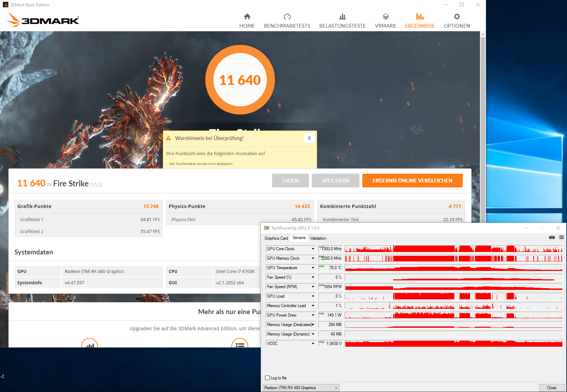Take a GPU-Z screenshot with camera icon
Image resolution: width=567 pixels, height=392 pixels.
pyautogui.click(x=552, y=238)
